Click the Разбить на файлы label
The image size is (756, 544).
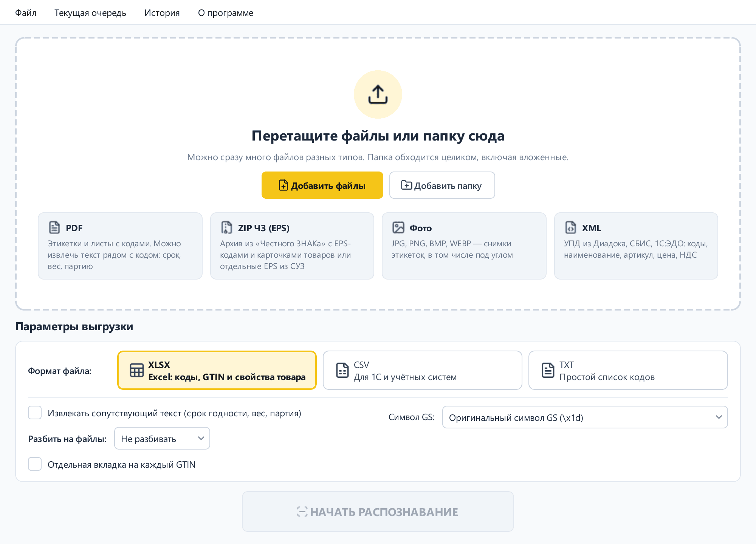point(67,439)
